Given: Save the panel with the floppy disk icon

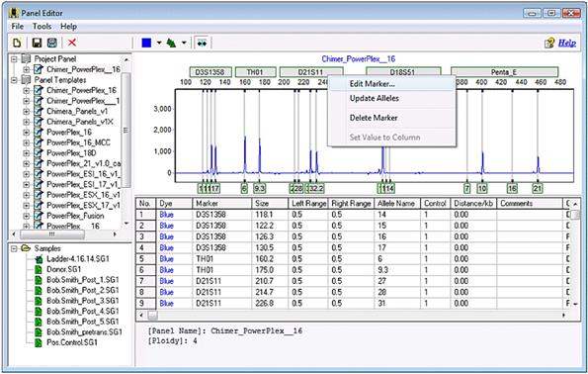Looking at the screenshot, I should coord(37,43).
